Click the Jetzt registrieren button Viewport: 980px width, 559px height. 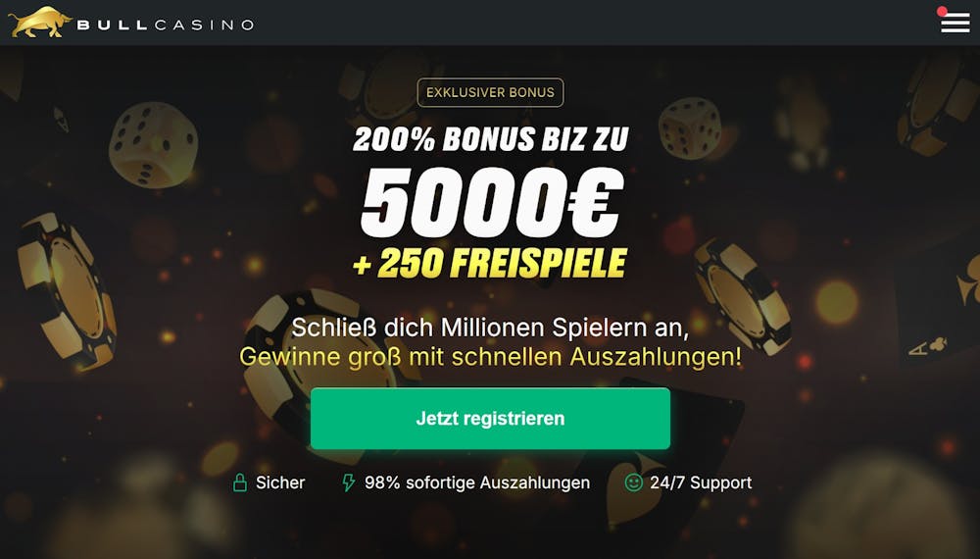[x=490, y=419]
